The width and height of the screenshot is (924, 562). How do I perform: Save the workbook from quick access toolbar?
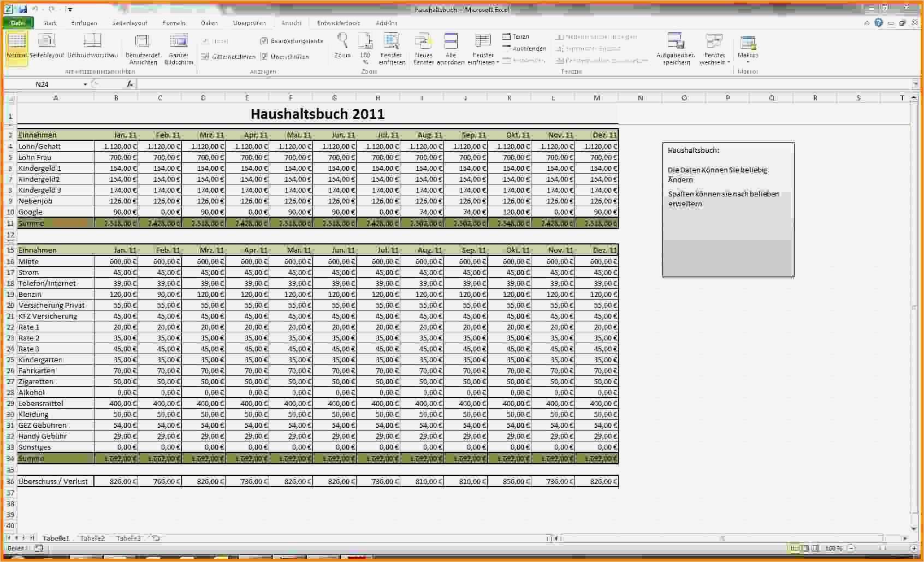tap(23, 9)
